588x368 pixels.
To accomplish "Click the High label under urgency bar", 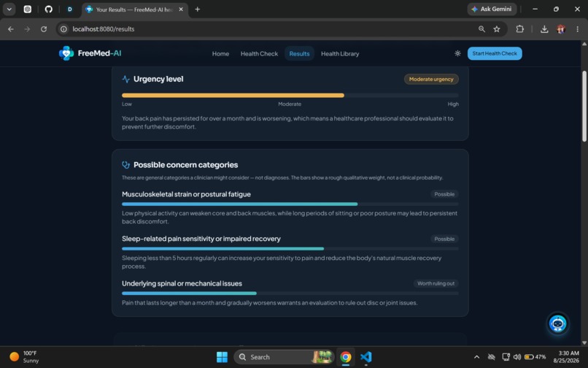I will pyautogui.click(x=453, y=104).
